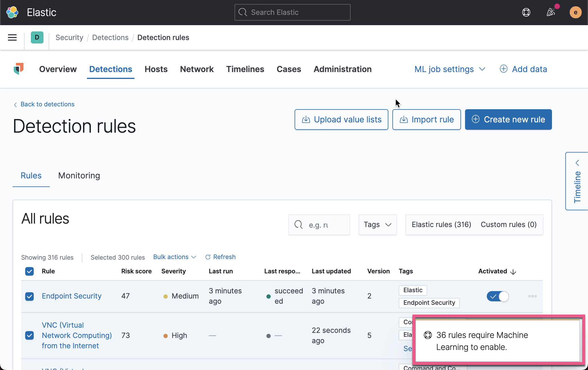Click the Create new rule button
Screen dimensions: 588x370
click(508, 120)
